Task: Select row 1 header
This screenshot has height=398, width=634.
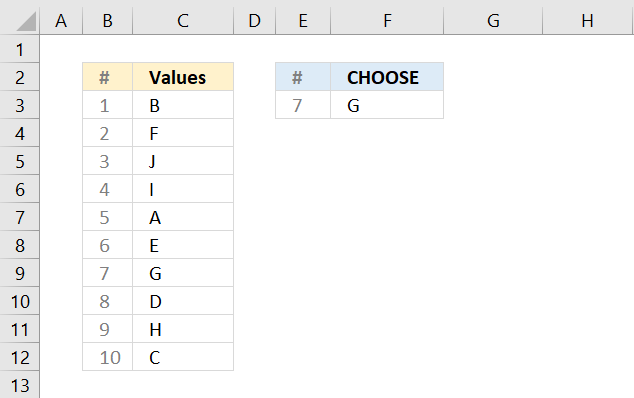Action: click(x=19, y=49)
